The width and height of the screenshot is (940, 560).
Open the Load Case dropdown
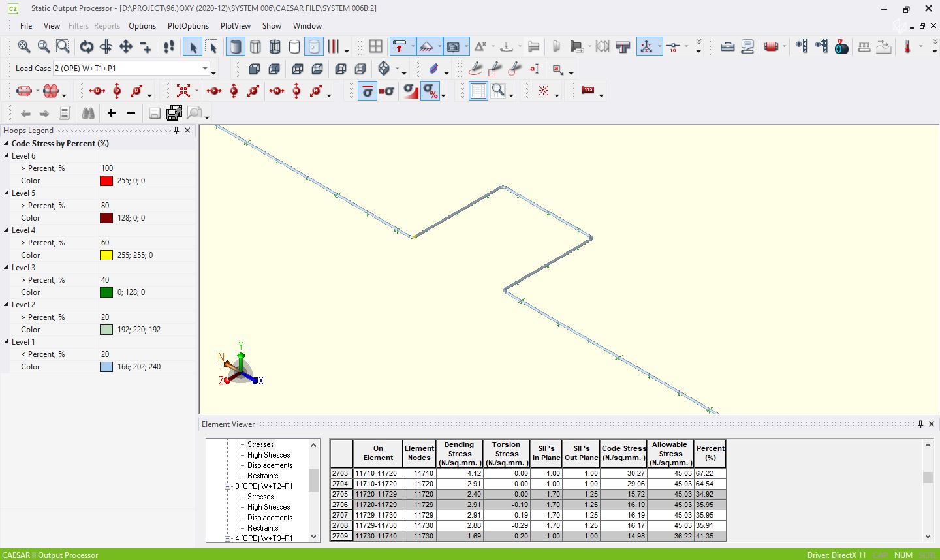(205, 69)
